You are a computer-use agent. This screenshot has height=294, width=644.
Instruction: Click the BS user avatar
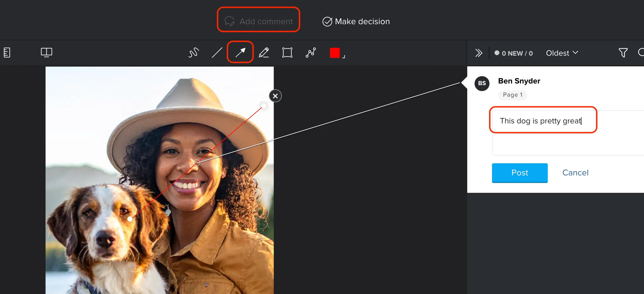(482, 83)
